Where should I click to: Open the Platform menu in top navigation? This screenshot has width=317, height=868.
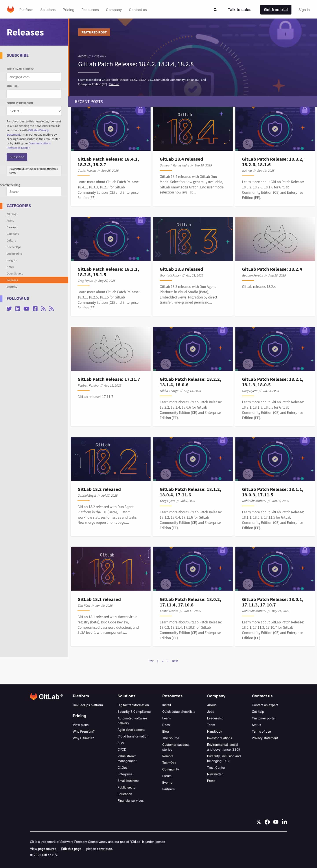26,10
